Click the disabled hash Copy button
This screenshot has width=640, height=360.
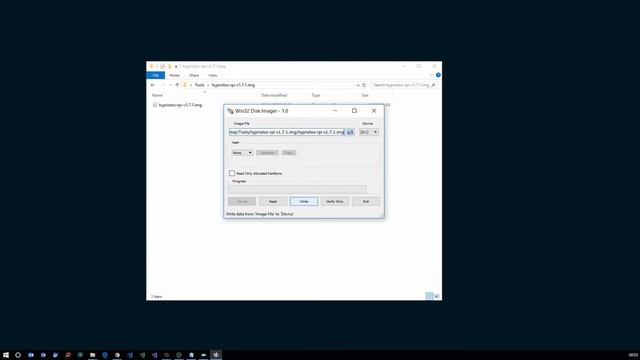point(289,153)
